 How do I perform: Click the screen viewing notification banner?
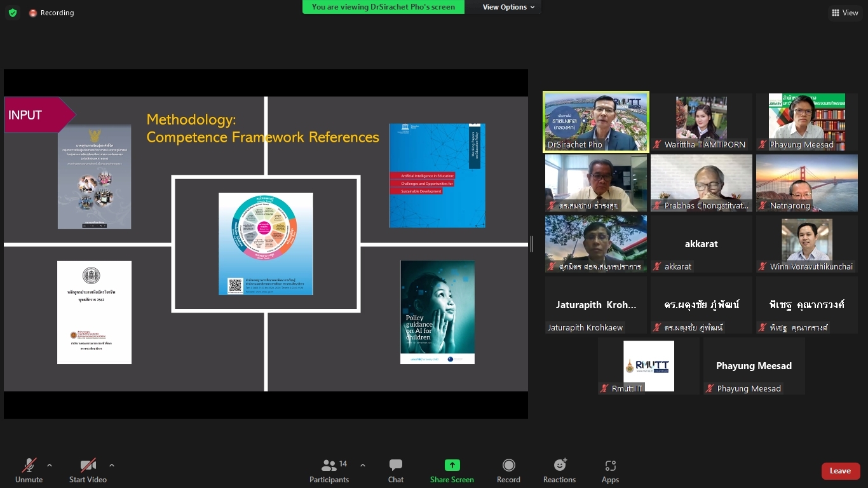click(383, 7)
